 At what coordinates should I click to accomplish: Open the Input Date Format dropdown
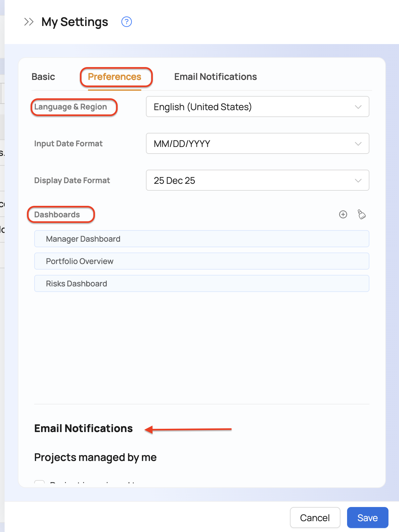[257, 144]
